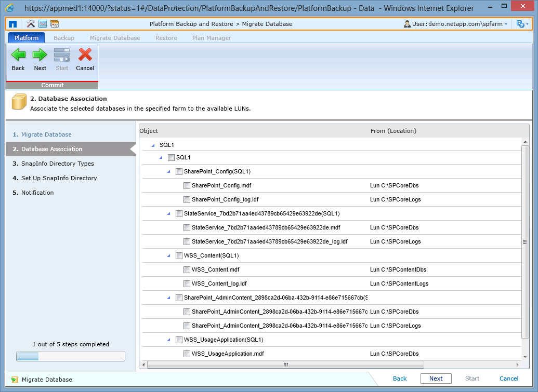
Task: Click the green Back arrow in ribbon
Action: click(x=18, y=55)
